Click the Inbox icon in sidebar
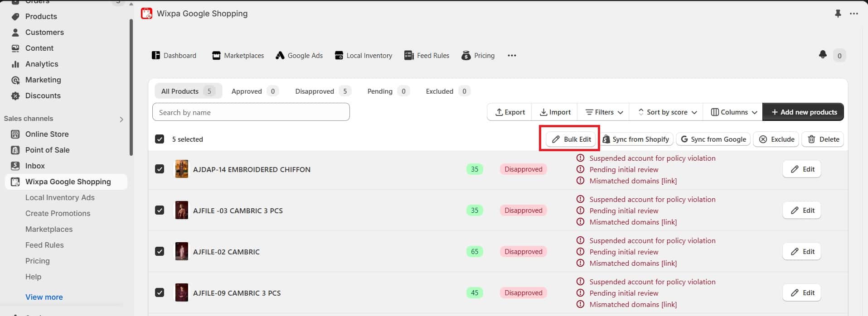 coord(15,166)
